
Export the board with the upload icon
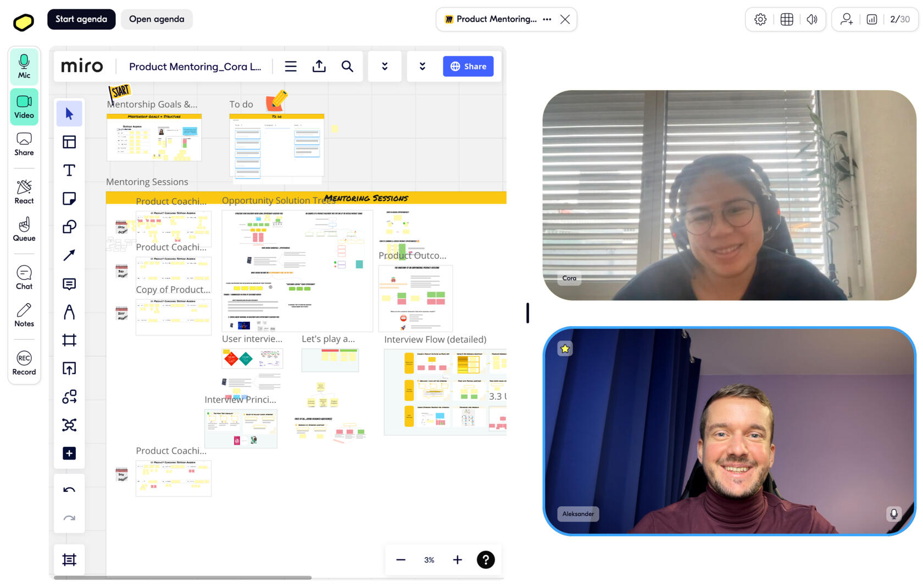319,66
